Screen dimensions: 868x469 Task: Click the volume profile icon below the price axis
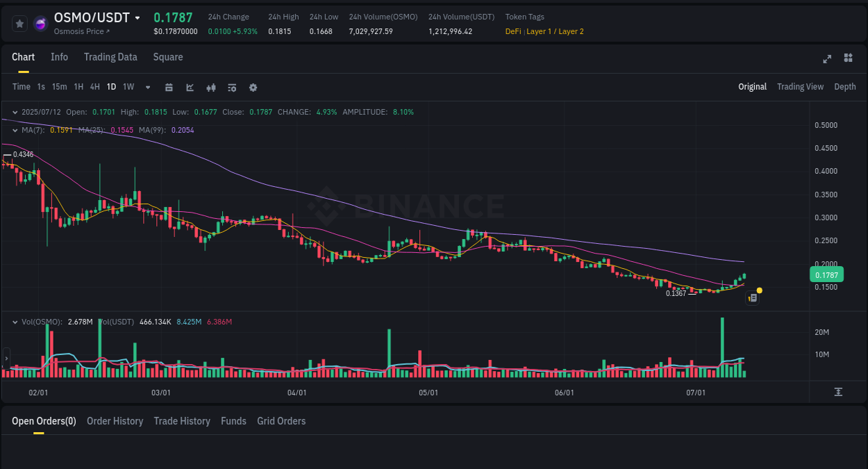point(839,392)
